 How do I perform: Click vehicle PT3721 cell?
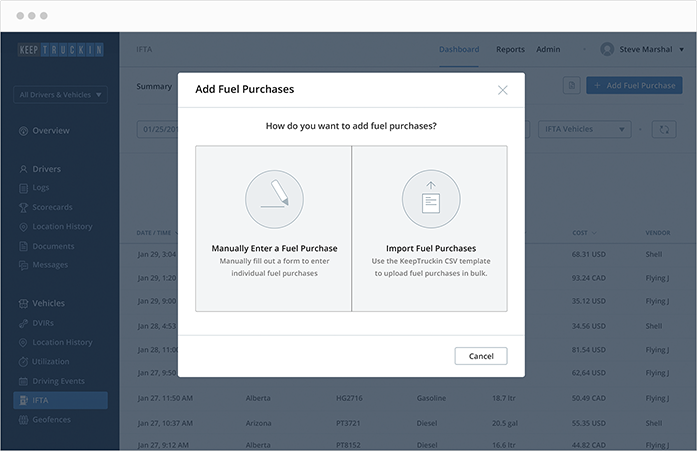(x=348, y=423)
